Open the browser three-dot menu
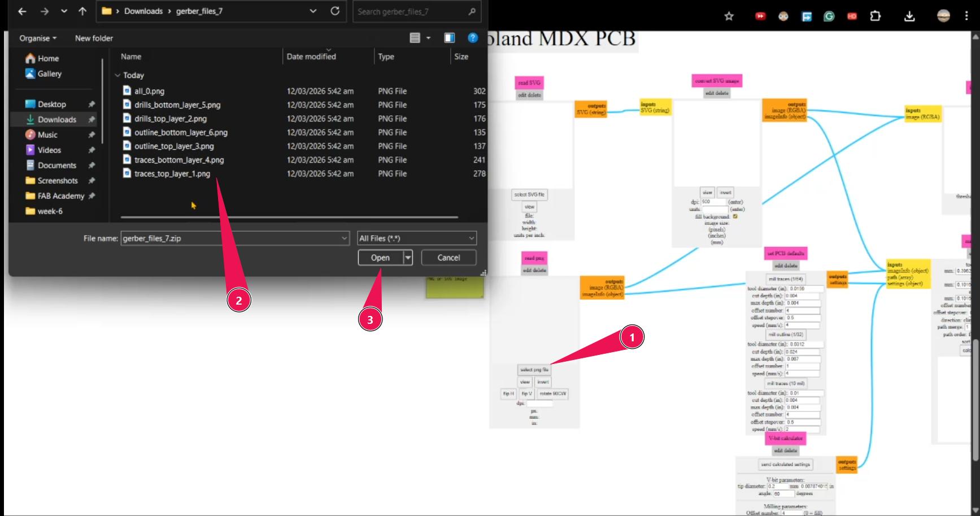The width and height of the screenshot is (980, 516). [966, 16]
